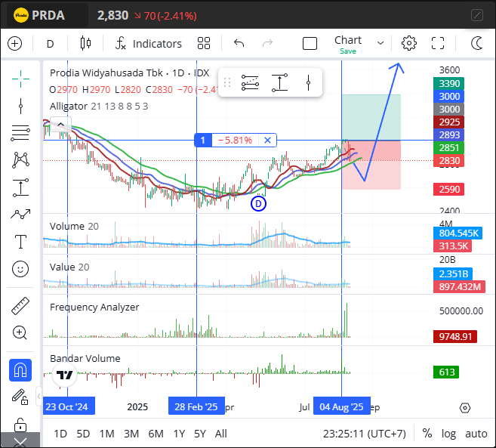The height and width of the screenshot is (448, 496).
Task: Open the emoji icons tool
Action: click(20, 269)
